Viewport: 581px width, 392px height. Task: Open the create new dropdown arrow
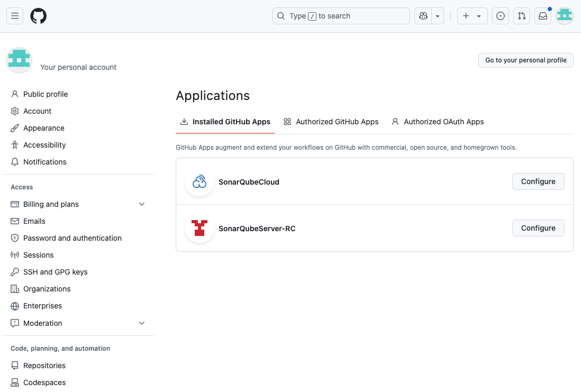click(479, 16)
